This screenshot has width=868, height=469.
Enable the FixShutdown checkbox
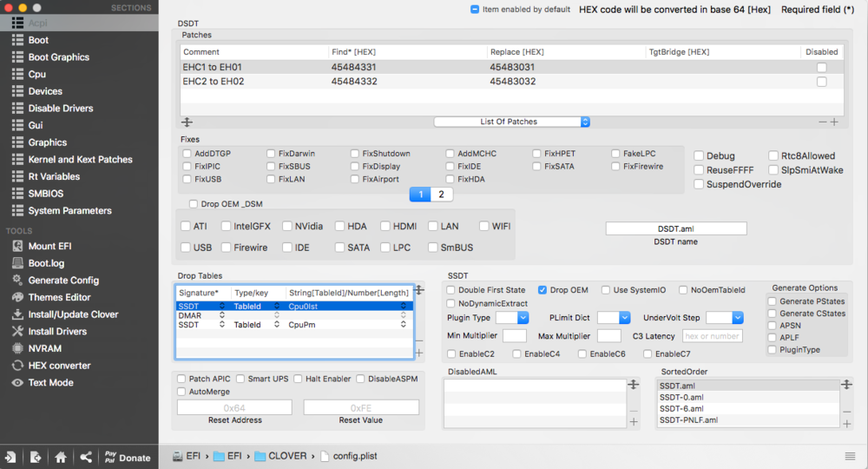(x=355, y=154)
